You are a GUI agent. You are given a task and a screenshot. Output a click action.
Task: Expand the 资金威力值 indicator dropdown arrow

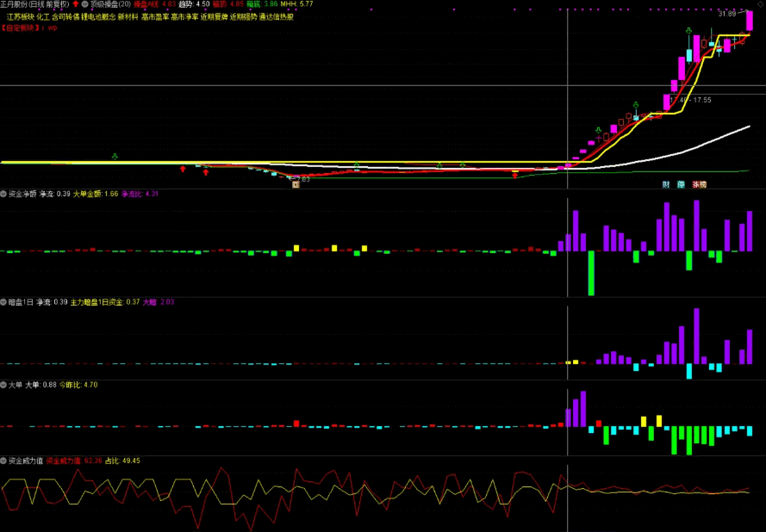coord(3,461)
